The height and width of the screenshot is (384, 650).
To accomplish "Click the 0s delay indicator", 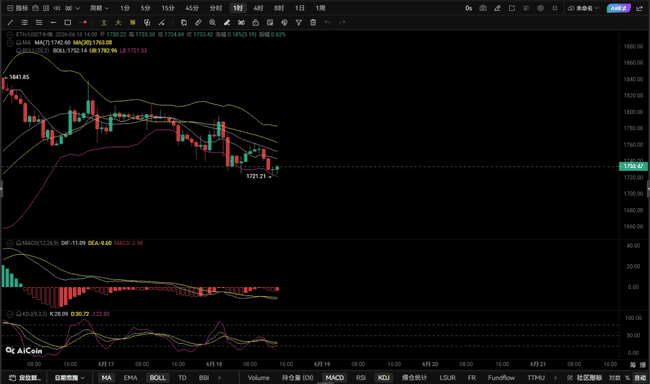I will coord(468,8).
